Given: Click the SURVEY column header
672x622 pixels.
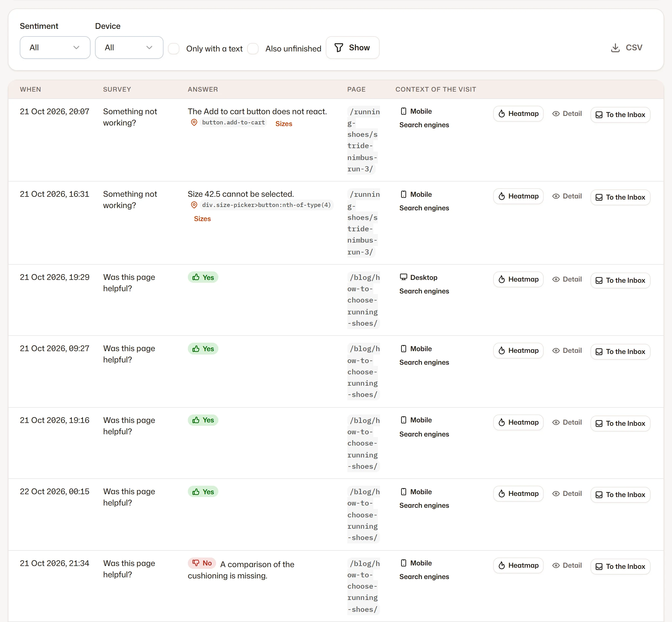Looking at the screenshot, I should [x=117, y=90].
